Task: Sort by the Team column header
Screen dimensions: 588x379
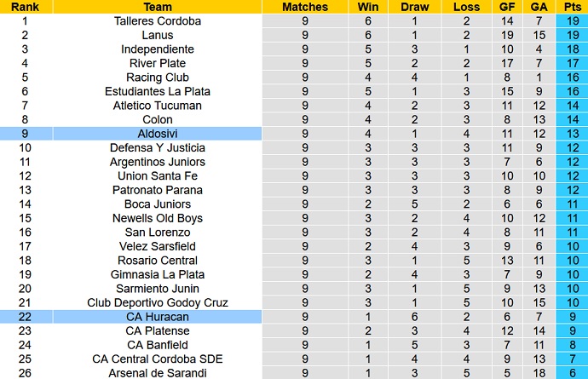Action: coord(158,7)
